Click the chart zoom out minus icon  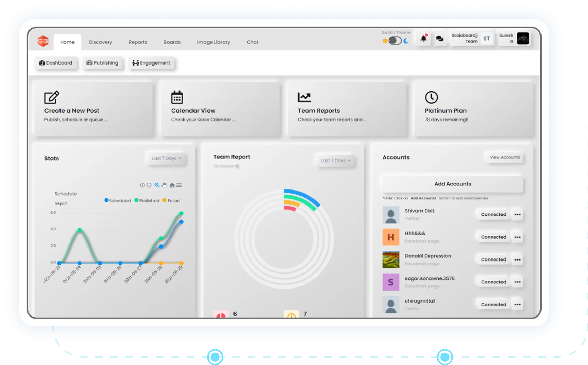(149, 185)
